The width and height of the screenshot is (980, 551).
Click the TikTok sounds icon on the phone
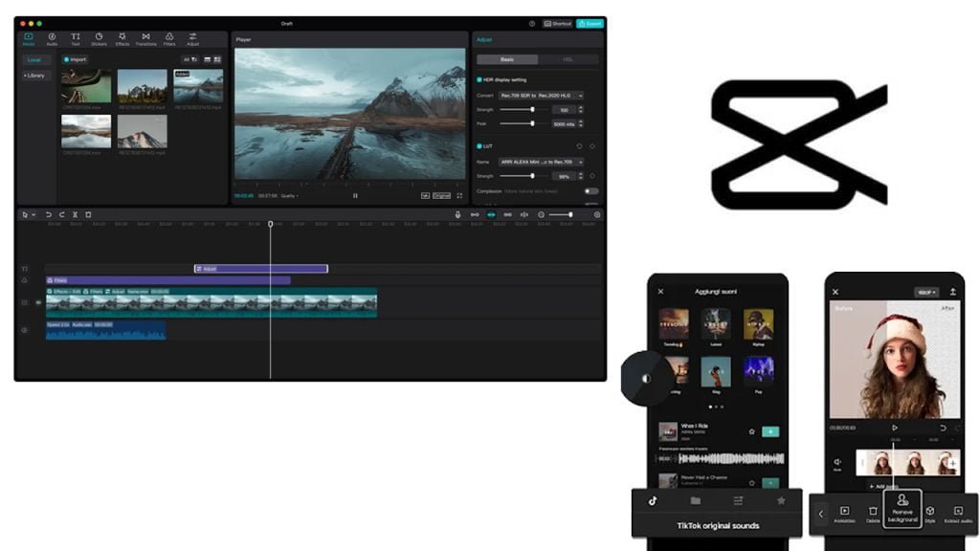(x=653, y=501)
